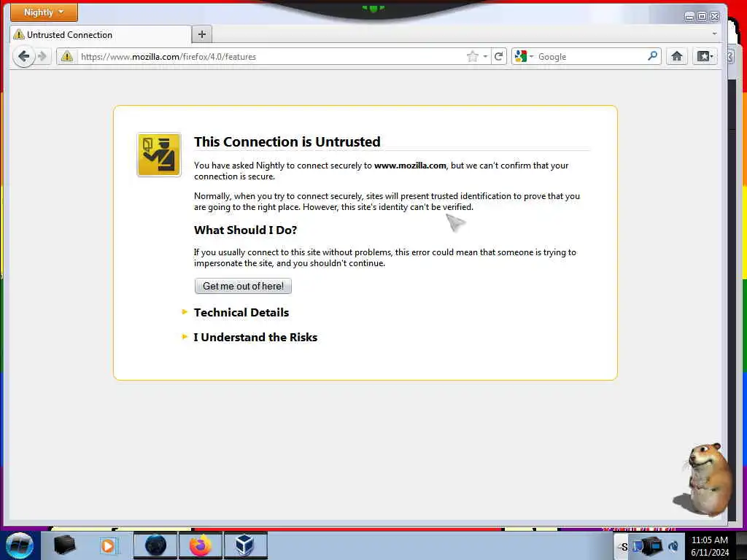Click the volume tray icon

[x=673, y=545]
